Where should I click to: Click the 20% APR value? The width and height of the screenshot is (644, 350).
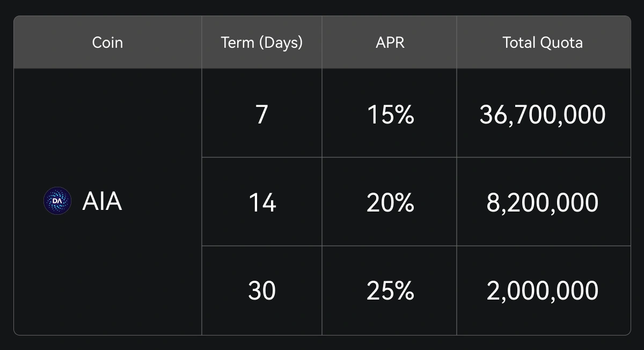click(390, 202)
